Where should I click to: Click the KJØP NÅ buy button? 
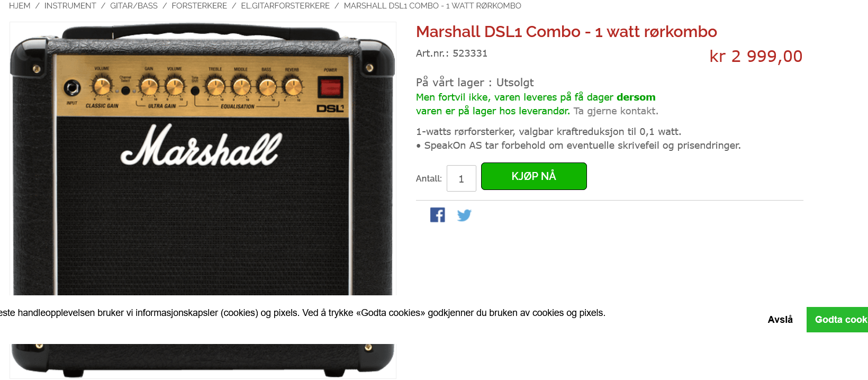[534, 176]
